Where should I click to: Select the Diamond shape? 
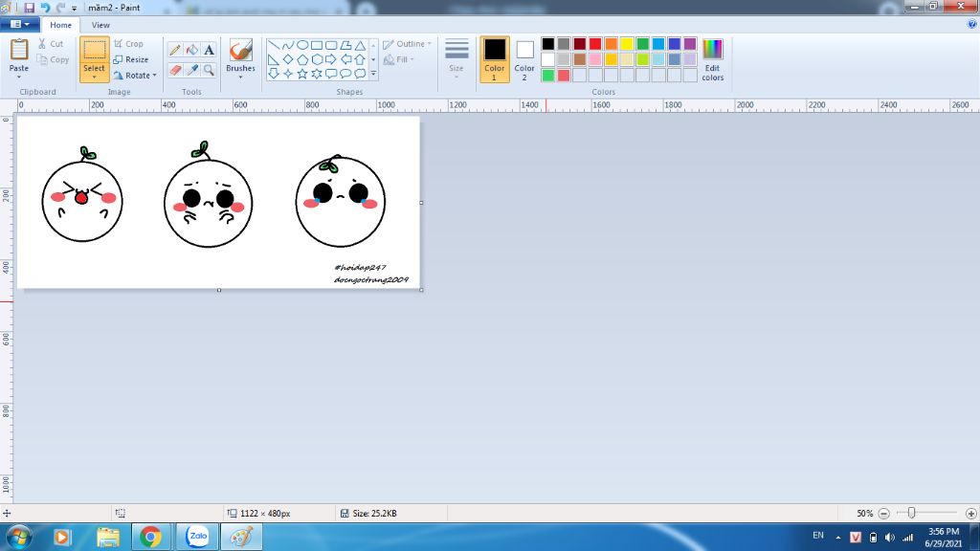(x=287, y=59)
